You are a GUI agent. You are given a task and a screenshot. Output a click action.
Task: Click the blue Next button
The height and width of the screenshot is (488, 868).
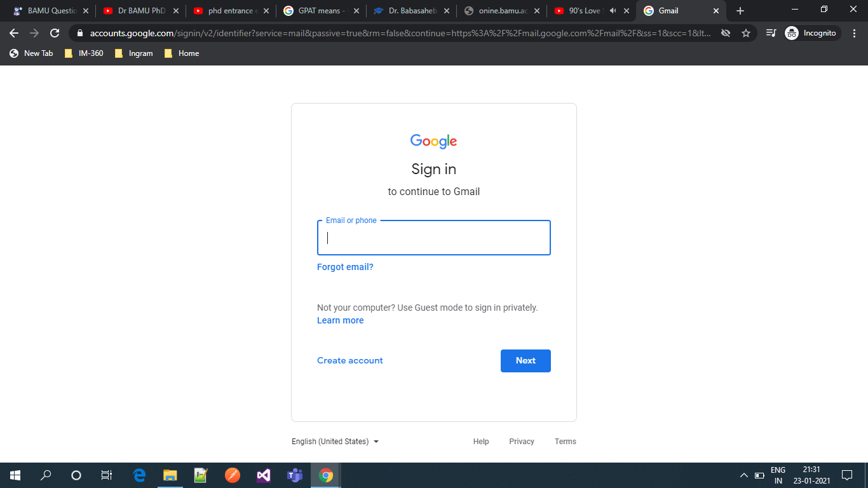pos(526,361)
